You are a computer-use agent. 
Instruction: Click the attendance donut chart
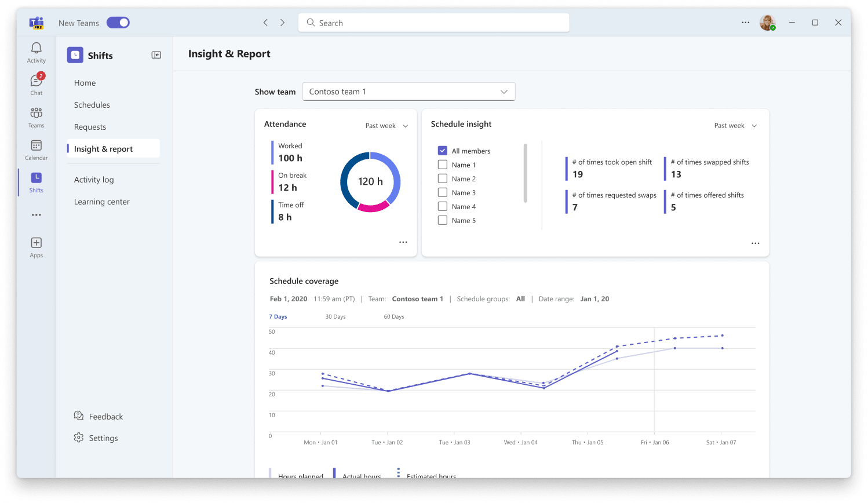370,182
